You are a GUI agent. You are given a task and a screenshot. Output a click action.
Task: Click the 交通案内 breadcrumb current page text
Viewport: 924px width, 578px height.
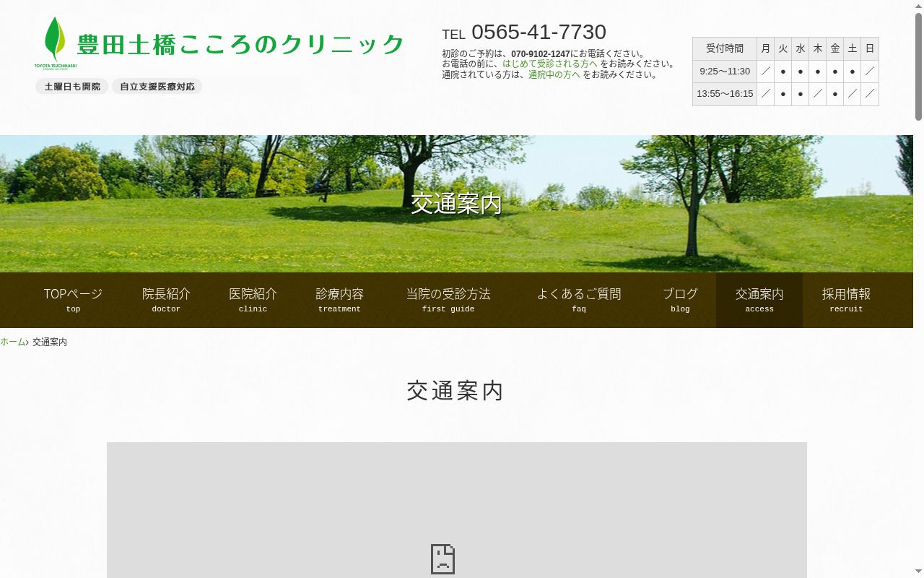coord(50,342)
